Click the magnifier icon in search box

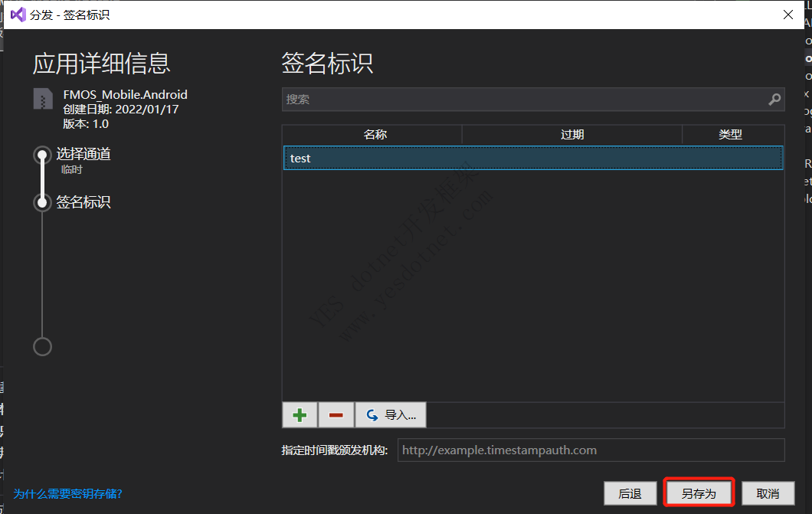pos(774,100)
